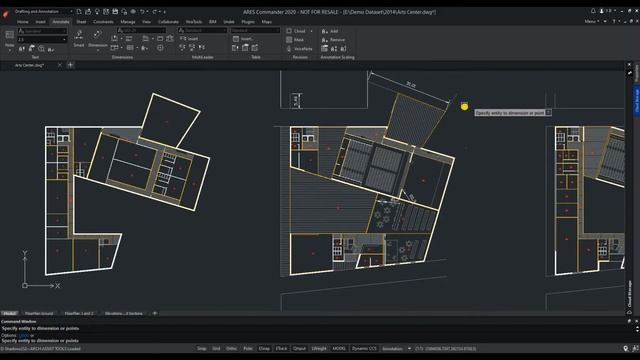
Task: Click the notification bell icon
Action: [x=593, y=11]
